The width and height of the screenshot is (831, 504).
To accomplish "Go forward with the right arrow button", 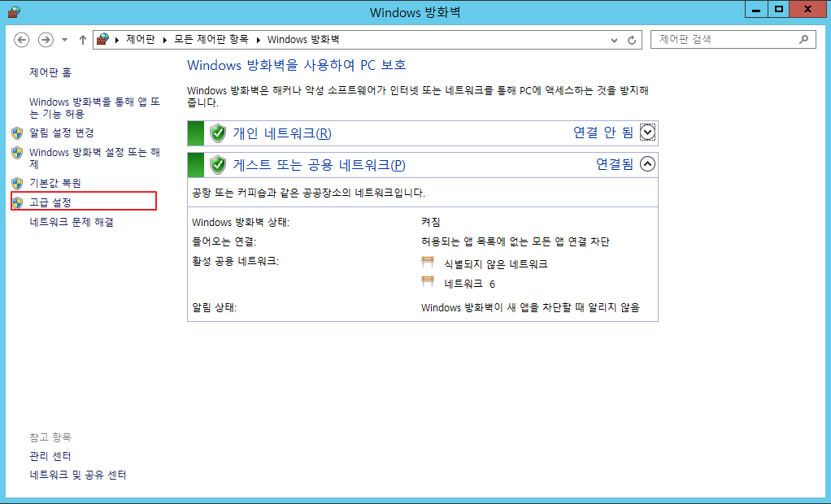I will pyautogui.click(x=46, y=40).
